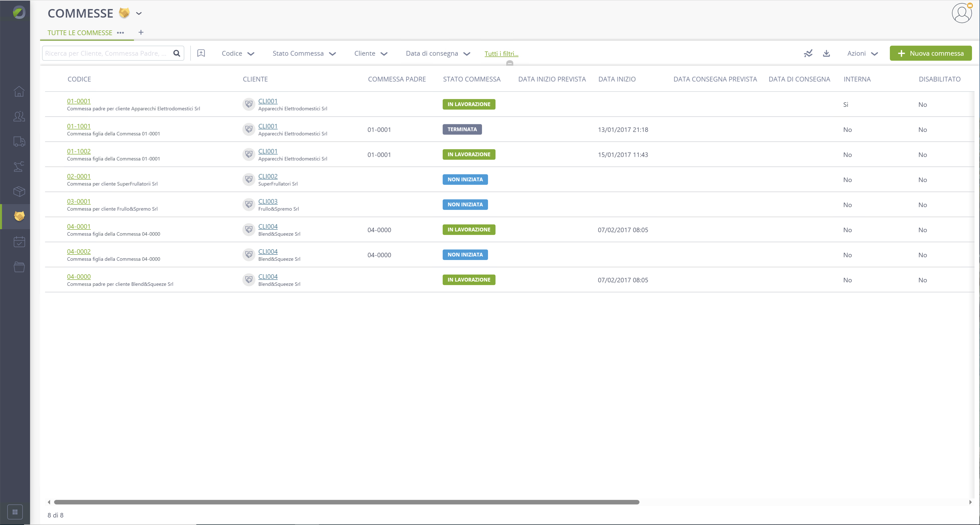980x525 pixels.
Task: Collapse the filter bar with small minus handle
Action: (510, 63)
